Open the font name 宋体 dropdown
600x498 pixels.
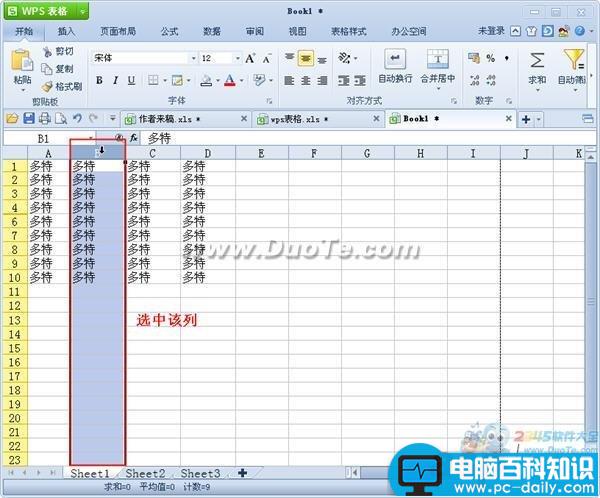coord(193,58)
